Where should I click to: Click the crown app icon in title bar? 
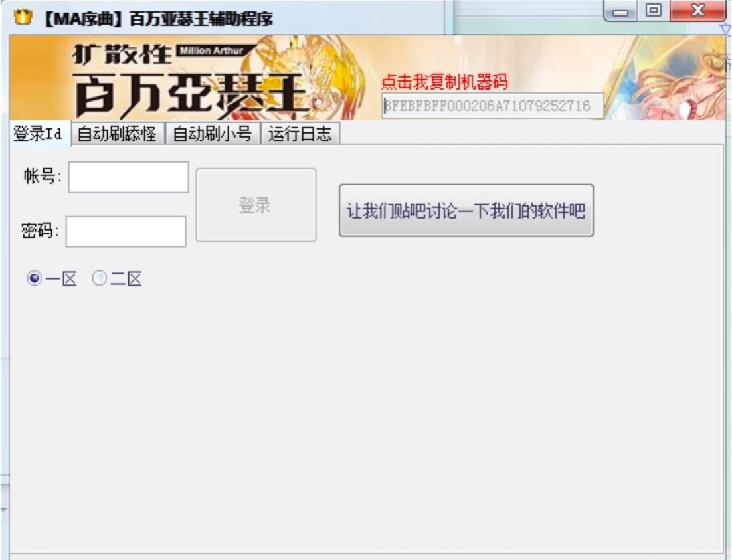pyautogui.click(x=23, y=17)
